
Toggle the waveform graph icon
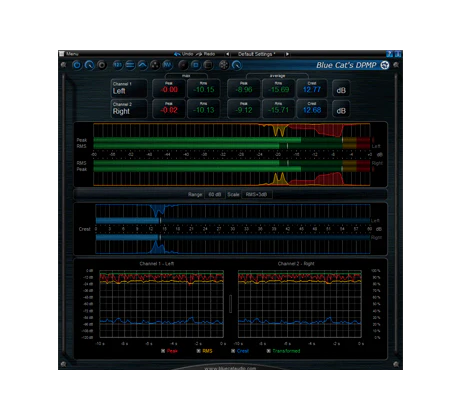point(167,65)
